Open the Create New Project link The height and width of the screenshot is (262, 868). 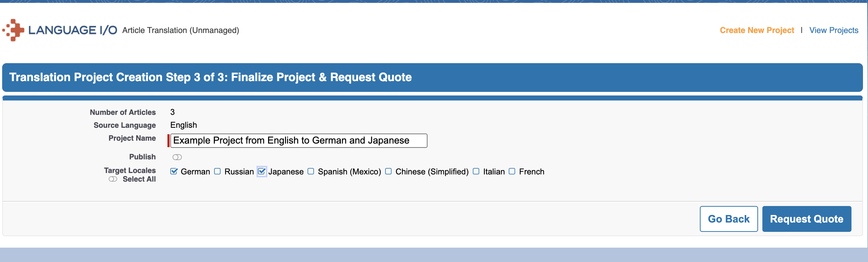tap(757, 30)
